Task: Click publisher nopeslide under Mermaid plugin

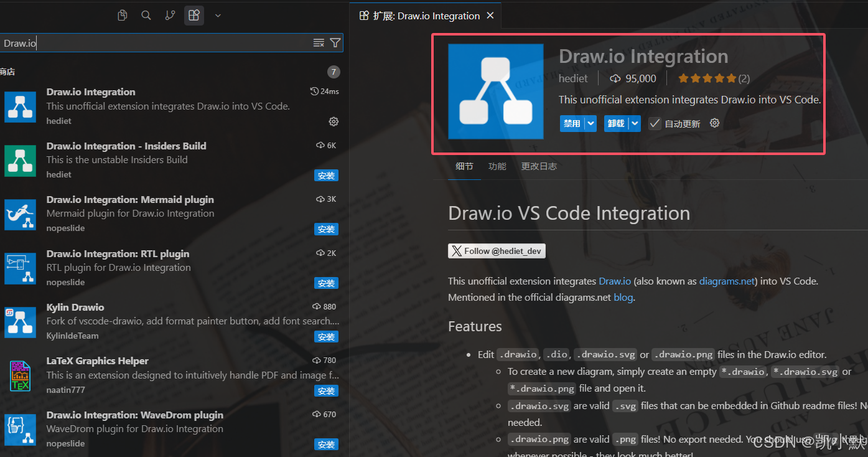Action: pyautogui.click(x=65, y=228)
